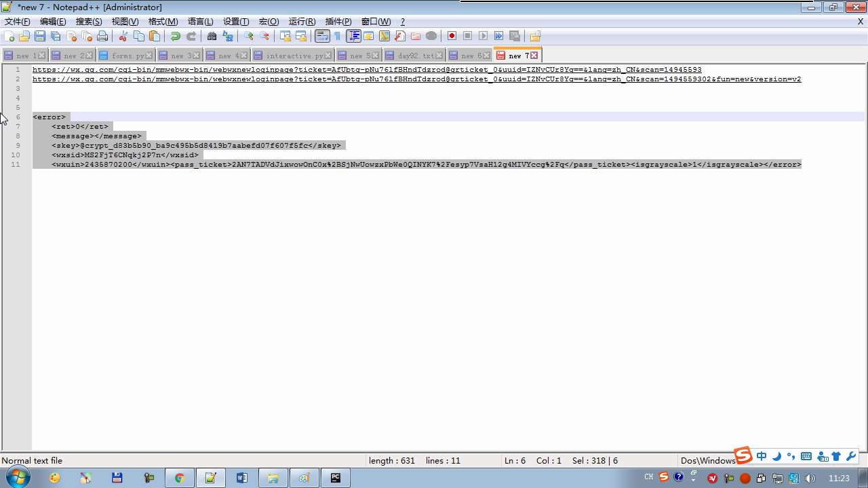Click the Dos\Windows line ending field
The height and width of the screenshot is (488, 868).
tap(708, 460)
